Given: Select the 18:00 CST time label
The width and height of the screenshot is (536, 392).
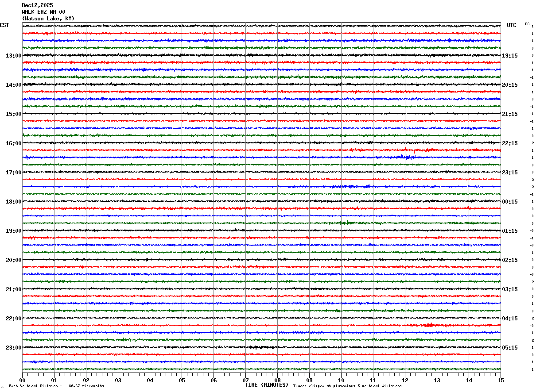Looking at the screenshot, I should point(13,202).
